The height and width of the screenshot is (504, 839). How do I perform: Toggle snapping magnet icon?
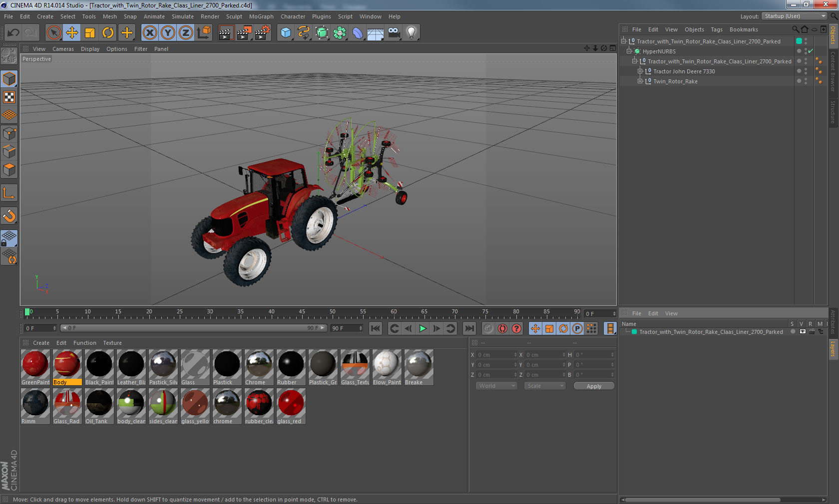(x=9, y=216)
